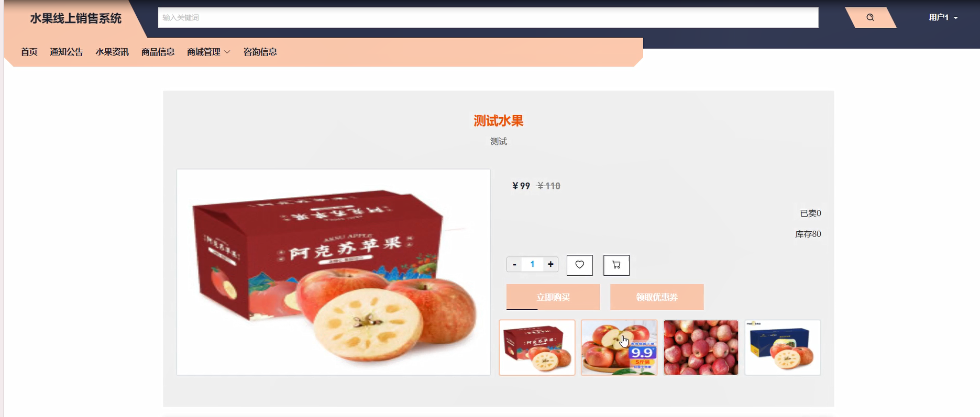The height and width of the screenshot is (417, 980).
Task: Expand the 商城管理 menu chevron
Action: [x=227, y=52]
